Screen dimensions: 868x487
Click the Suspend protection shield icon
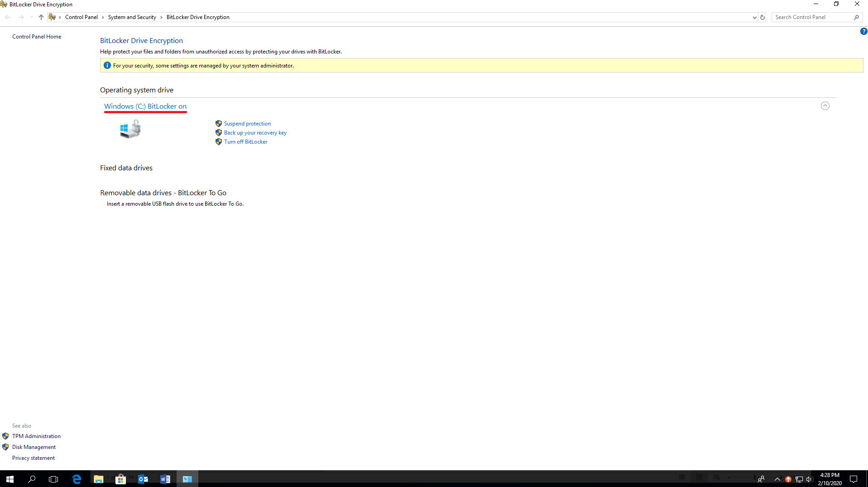(x=219, y=123)
